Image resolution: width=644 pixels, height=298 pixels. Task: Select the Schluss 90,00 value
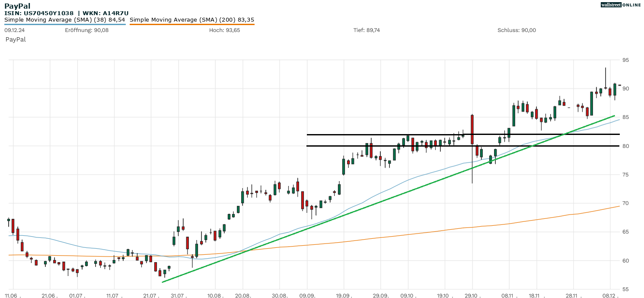click(516, 30)
